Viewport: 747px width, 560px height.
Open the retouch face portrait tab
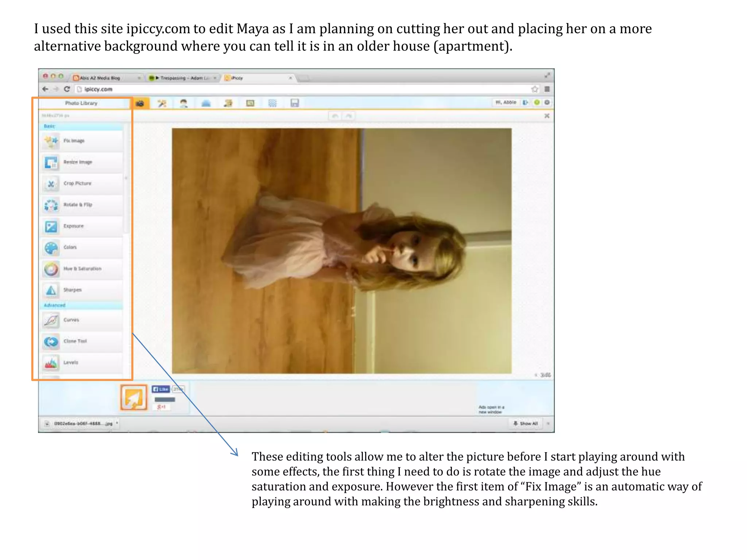point(183,103)
